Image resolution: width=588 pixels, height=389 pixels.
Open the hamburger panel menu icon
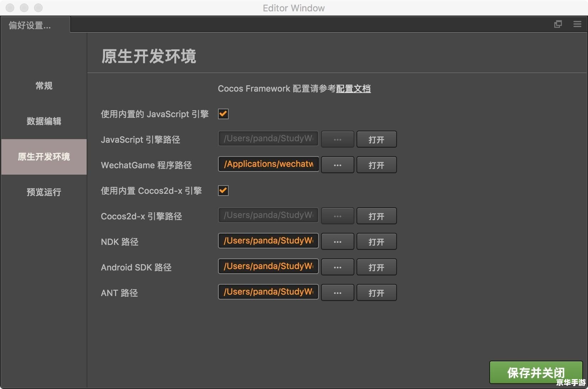577,24
